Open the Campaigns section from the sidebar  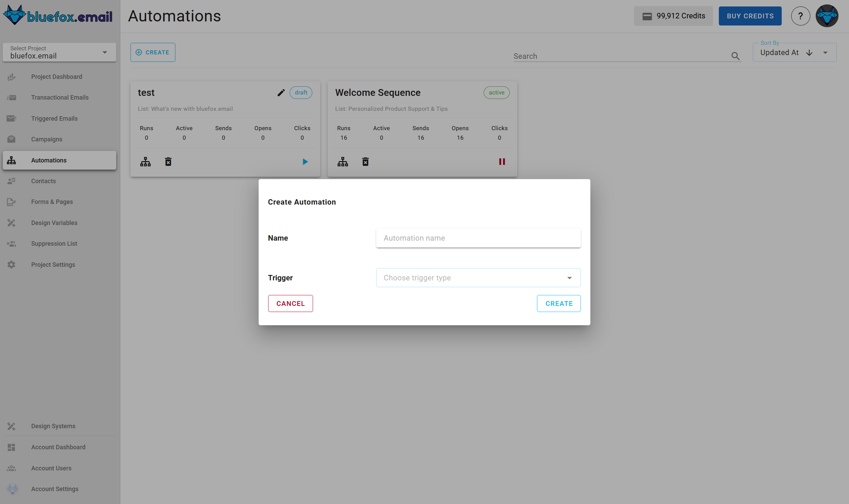click(x=47, y=139)
